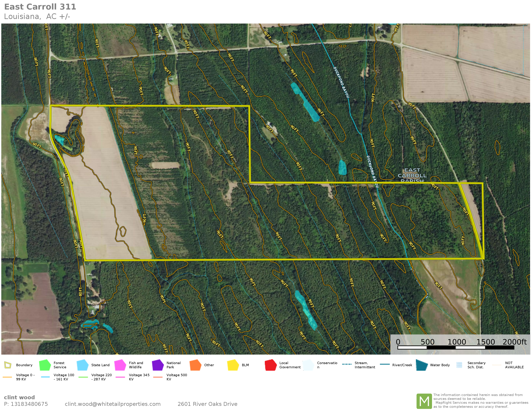Click the MapRight green M logo
Viewport: 532px width, 411px height.
click(x=424, y=401)
